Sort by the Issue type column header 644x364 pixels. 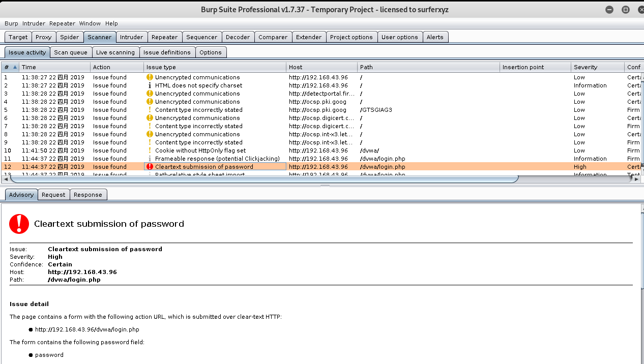(215, 67)
